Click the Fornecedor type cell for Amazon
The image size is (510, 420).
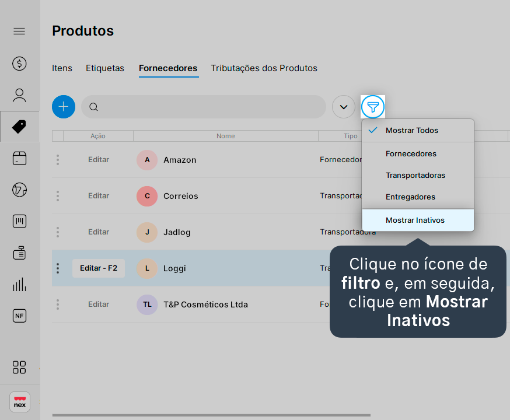click(x=341, y=160)
